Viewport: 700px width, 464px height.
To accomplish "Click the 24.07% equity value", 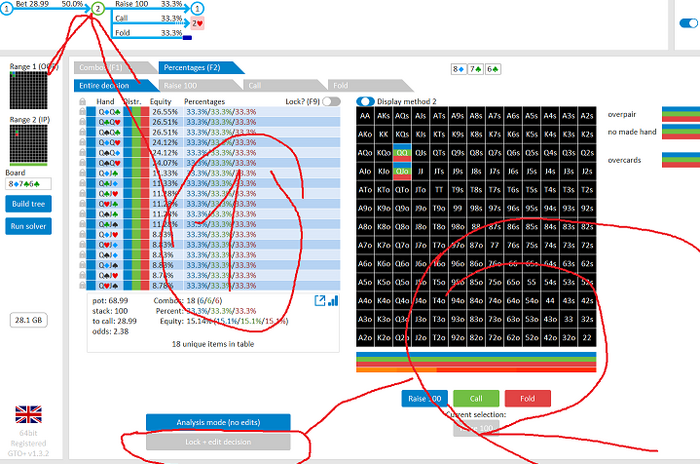I will tap(165, 163).
